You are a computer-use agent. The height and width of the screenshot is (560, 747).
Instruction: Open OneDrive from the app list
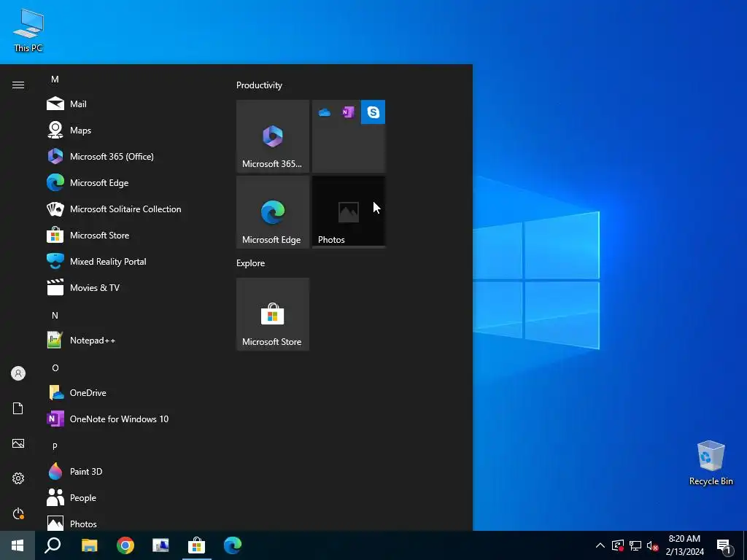[127, 392]
